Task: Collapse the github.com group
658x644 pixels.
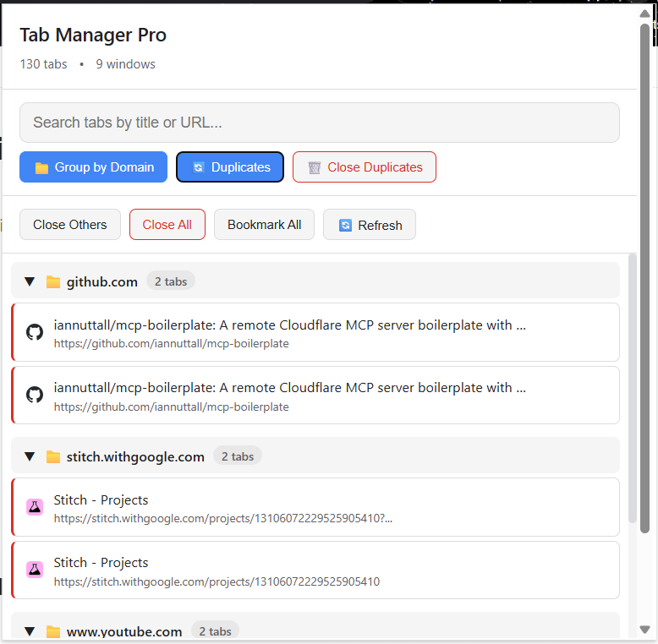Action: [x=30, y=281]
